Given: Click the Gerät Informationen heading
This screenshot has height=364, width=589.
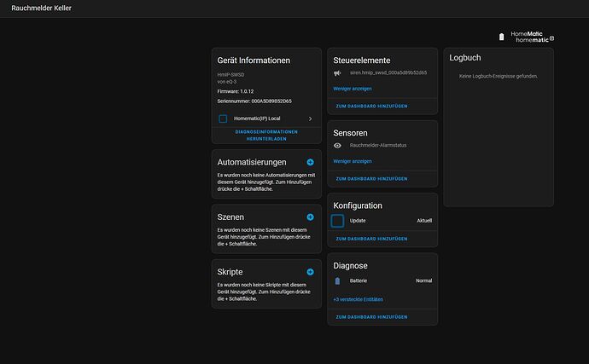Looking at the screenshot, I should [254, 61].
